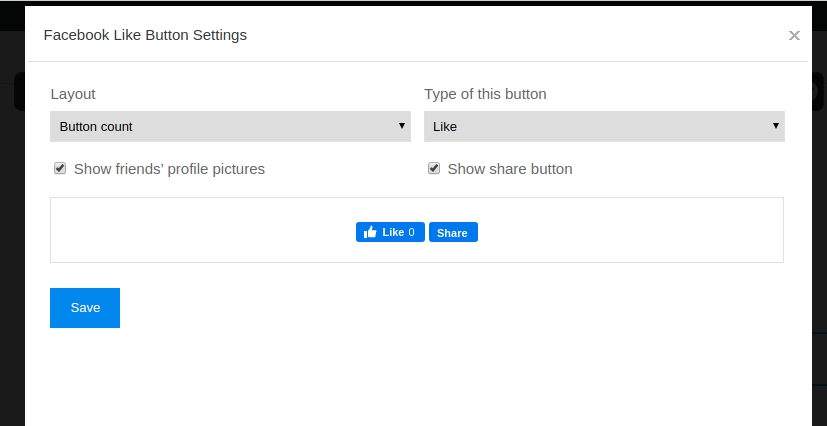827x426 pixels.
Task: Toggle Show friends' profile pictures checkbox
Action: [60, 168]
